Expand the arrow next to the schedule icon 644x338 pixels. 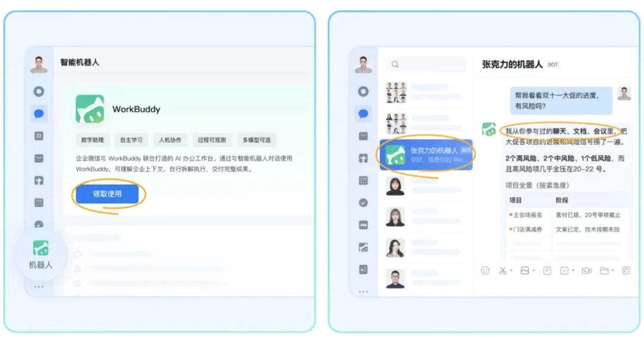pos(574,271)
